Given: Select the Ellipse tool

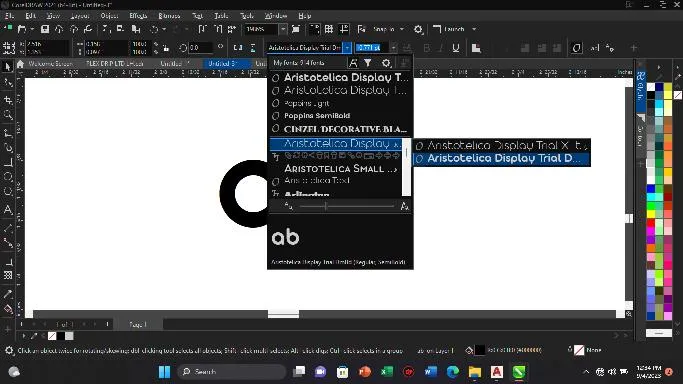Looking at the screenshot, I should coord(7,176).
